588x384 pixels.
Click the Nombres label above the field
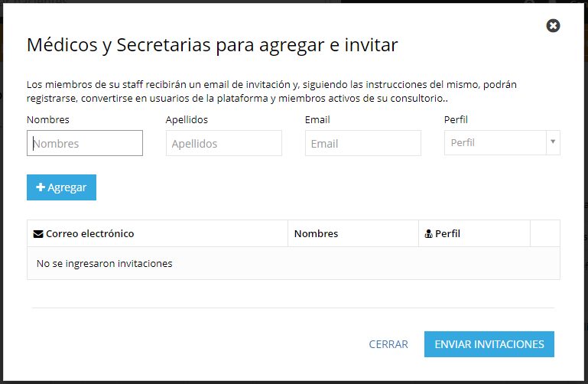coord(48,119)
